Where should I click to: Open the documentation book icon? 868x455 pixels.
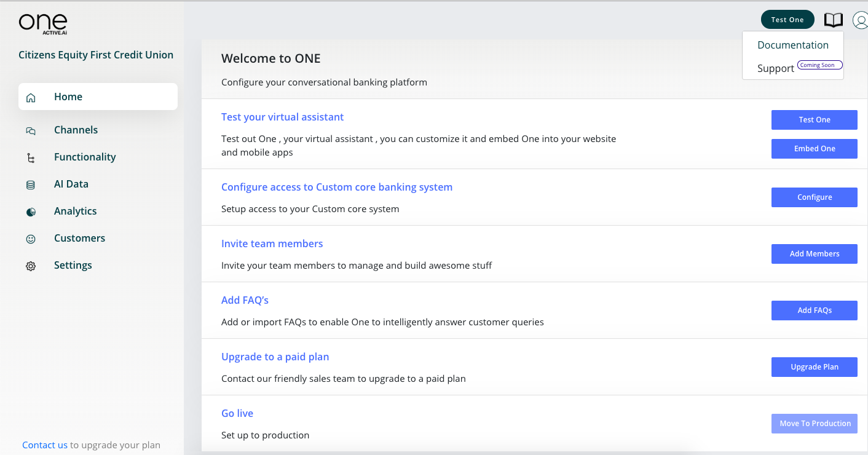[833, 20]
